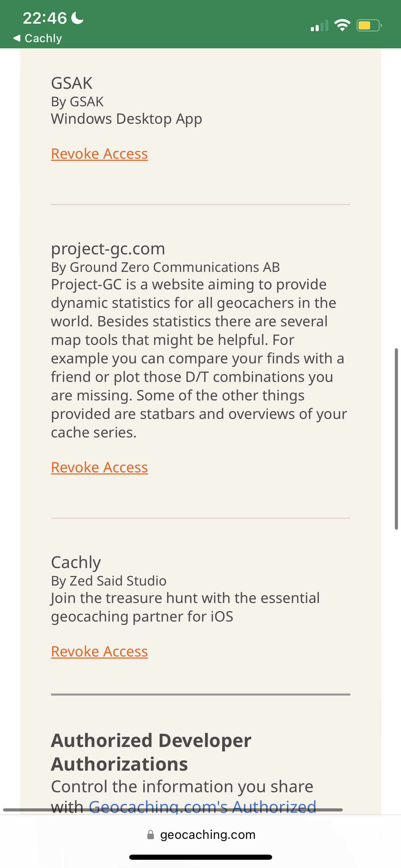Tap the 22:46 clock in status bar
Image resolution: width=401 pixels, height=868 pixels.
click(x=45, y=18)
